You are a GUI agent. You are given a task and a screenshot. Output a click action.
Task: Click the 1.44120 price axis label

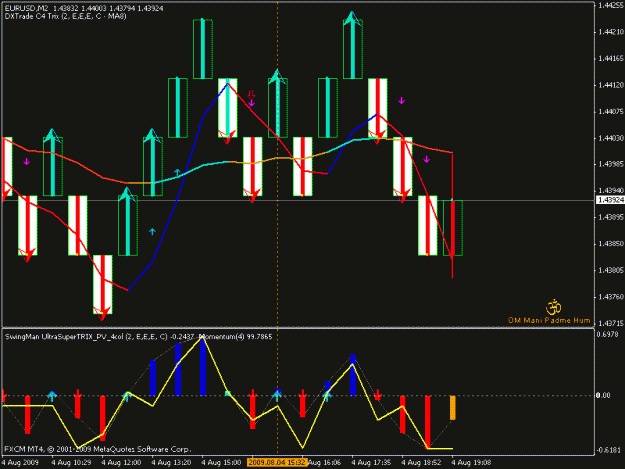pyautogui.click(x=611, y=85)
